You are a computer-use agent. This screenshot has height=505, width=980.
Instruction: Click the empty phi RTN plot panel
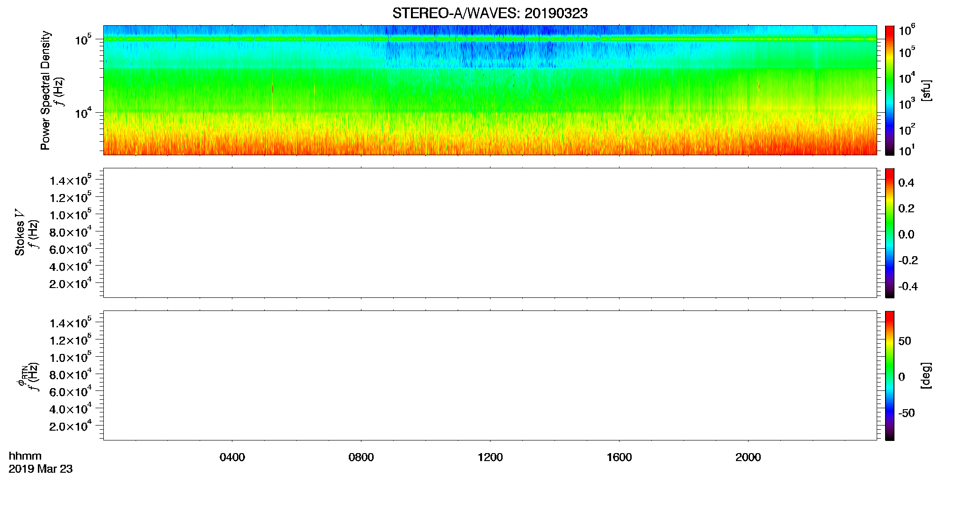490,375
